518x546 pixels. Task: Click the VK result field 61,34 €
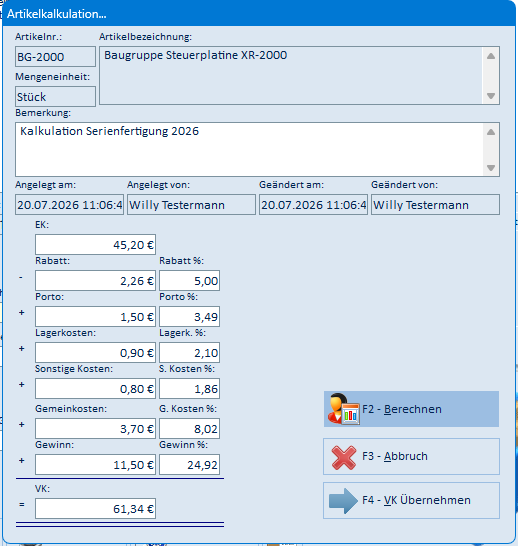click(x=95, y=509)
